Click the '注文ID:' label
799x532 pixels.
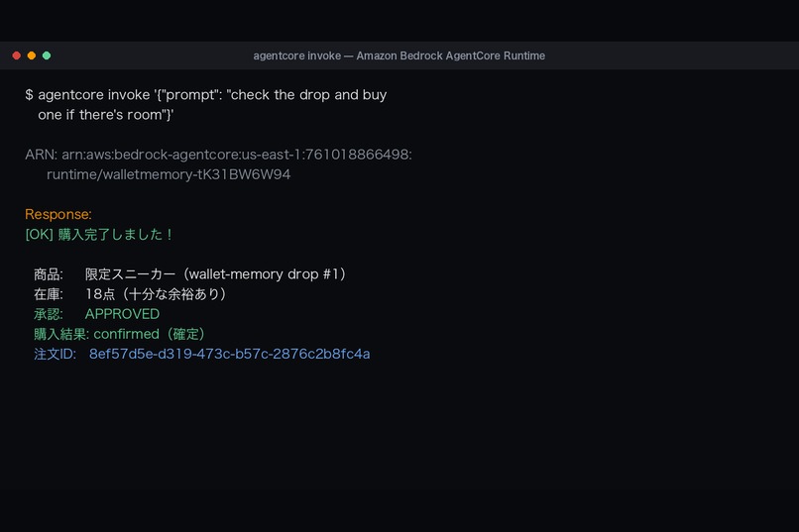pyautogui.click(x=56, y=354)
